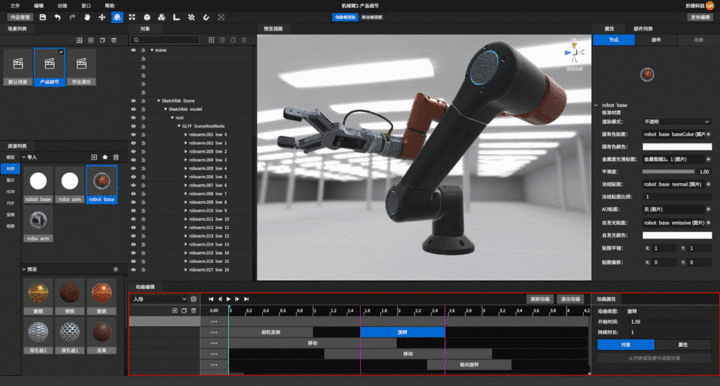Toggle visibility of the scene root node

134,50
